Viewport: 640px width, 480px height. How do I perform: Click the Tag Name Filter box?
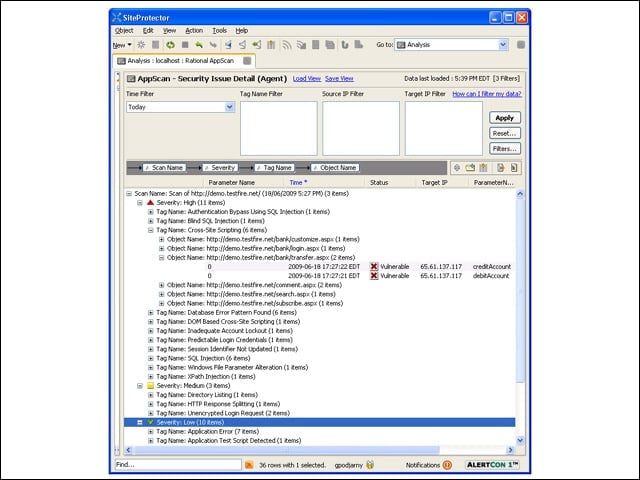tap(279, 128)
